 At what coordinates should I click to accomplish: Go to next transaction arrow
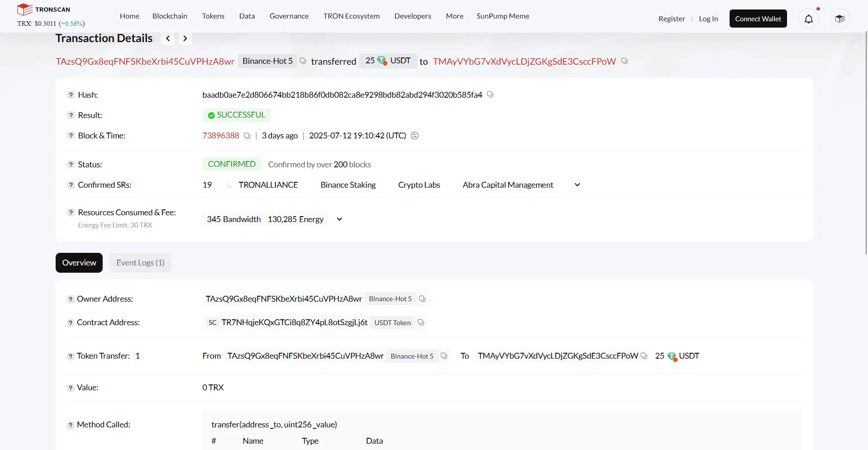pos(185,38)
